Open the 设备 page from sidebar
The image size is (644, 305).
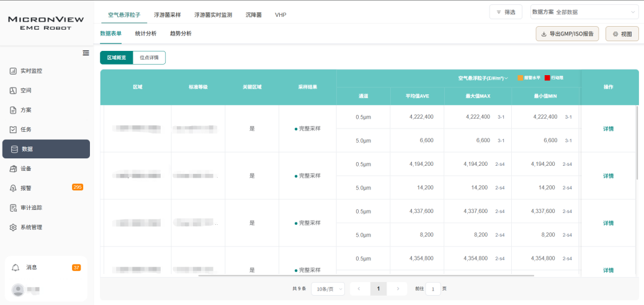(25, 168)
